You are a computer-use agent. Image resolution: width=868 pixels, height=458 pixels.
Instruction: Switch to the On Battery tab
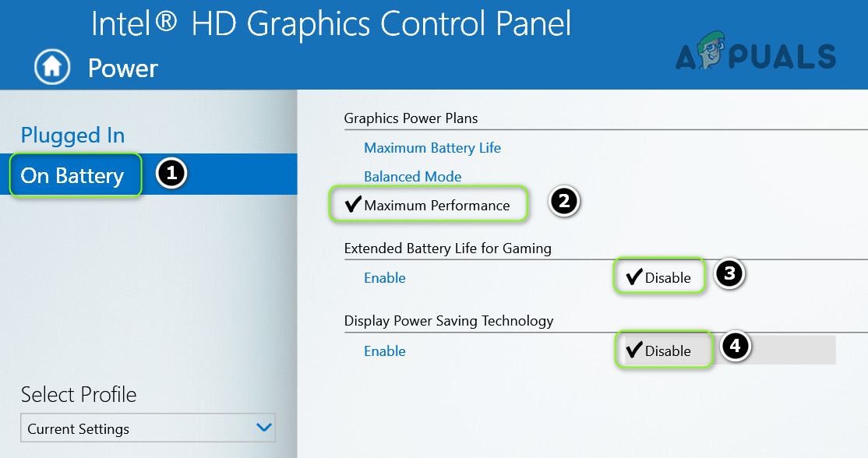[72, 176]
